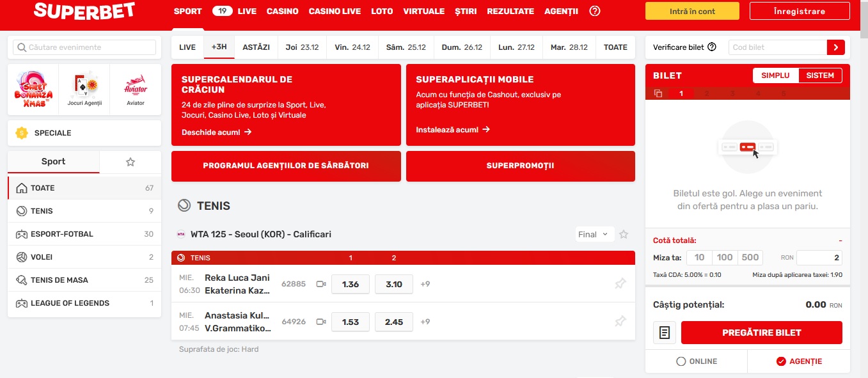Open the live stream icon for Anastasia Kul... match
Image resolution: width=868 pixels, height=378 pixels.
321,322
